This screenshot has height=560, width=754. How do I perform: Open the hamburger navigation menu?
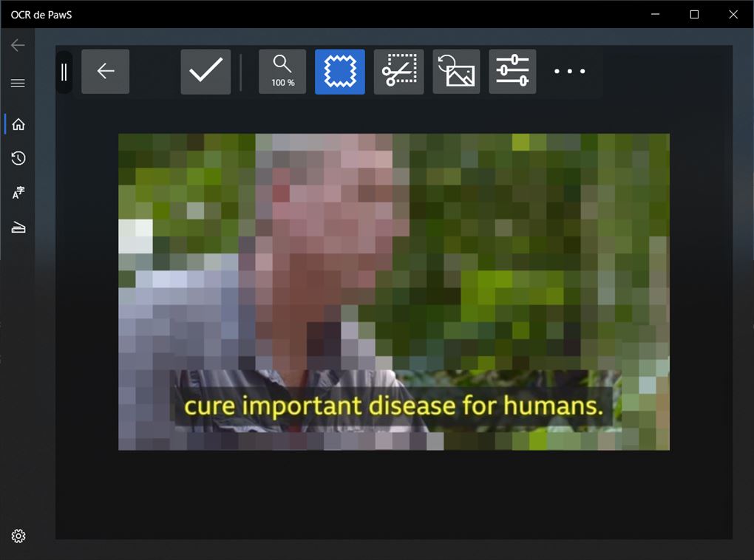18,83
